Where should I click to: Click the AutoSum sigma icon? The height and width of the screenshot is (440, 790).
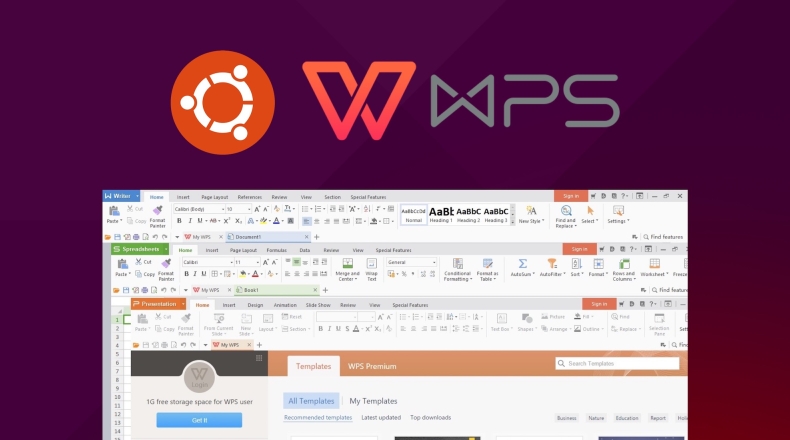click(x=522, y=265)
